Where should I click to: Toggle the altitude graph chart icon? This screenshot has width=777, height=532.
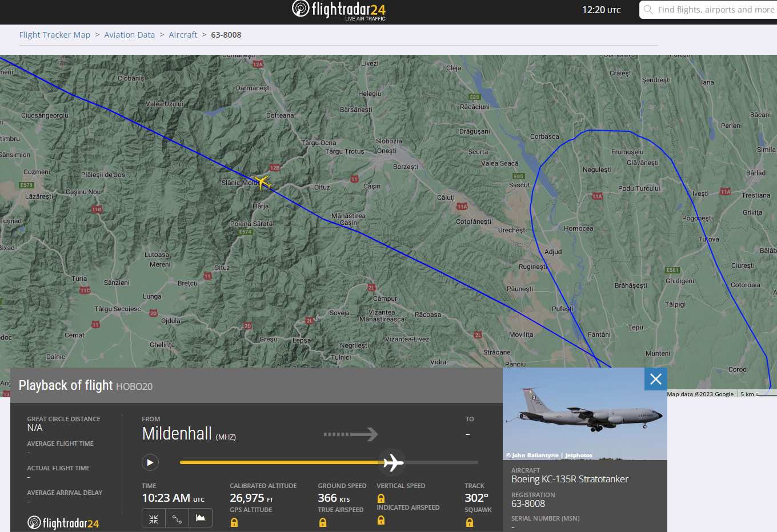click(x=201, y=518)
